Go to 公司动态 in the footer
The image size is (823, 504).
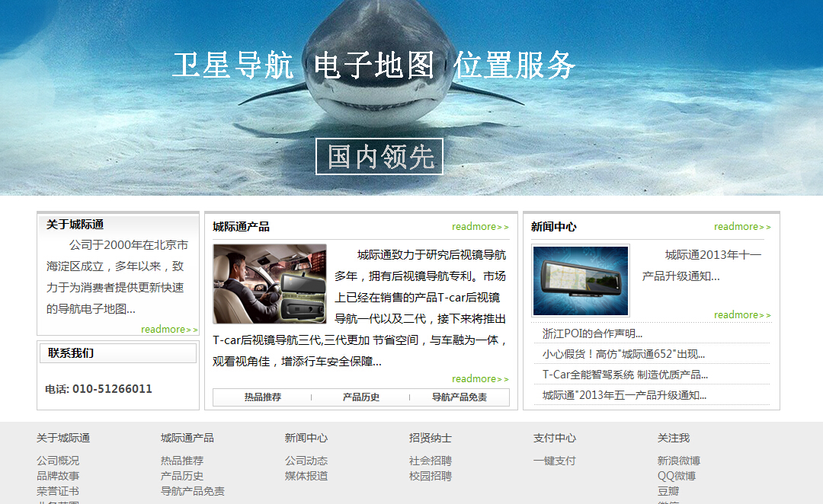(306, 461)
